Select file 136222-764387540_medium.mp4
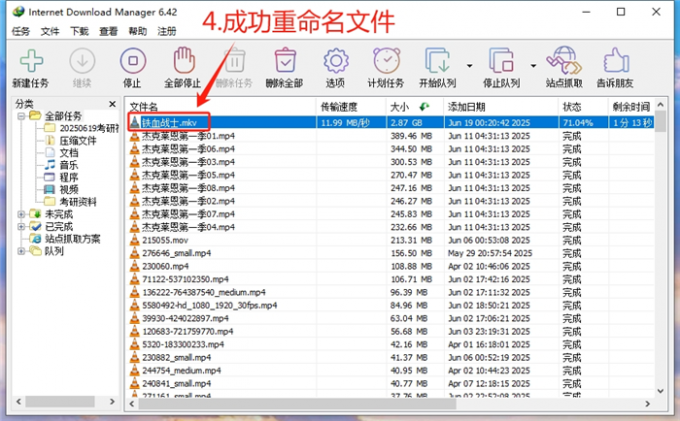This screenshot has width=680, height=421. coord(204,292)
